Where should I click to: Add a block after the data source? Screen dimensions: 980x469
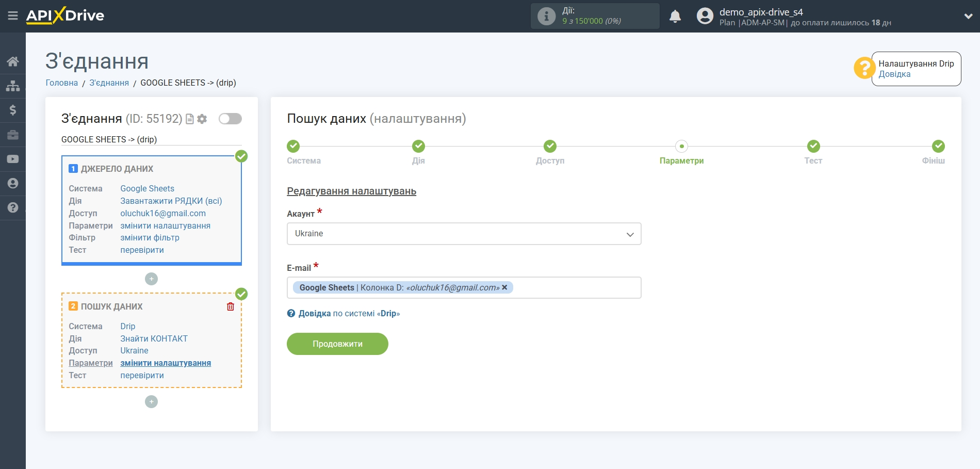click(x=151, y=279)
